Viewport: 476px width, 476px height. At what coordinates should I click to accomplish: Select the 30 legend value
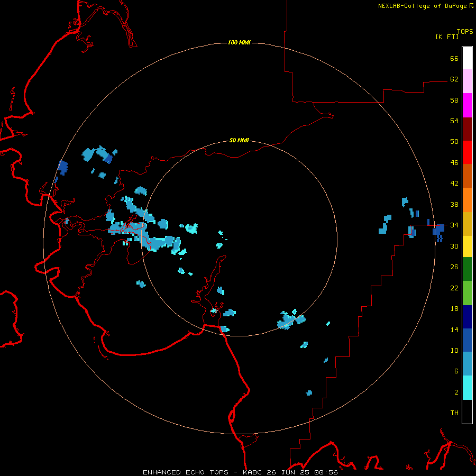point(454,246)
